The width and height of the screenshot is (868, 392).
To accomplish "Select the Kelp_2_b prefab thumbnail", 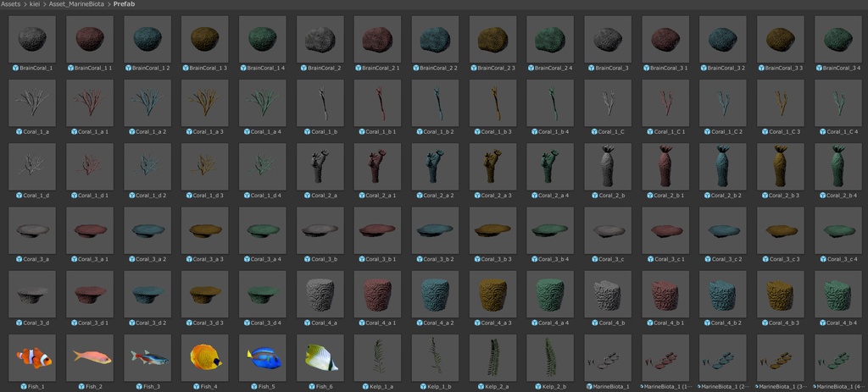I will tap(550, 358).
